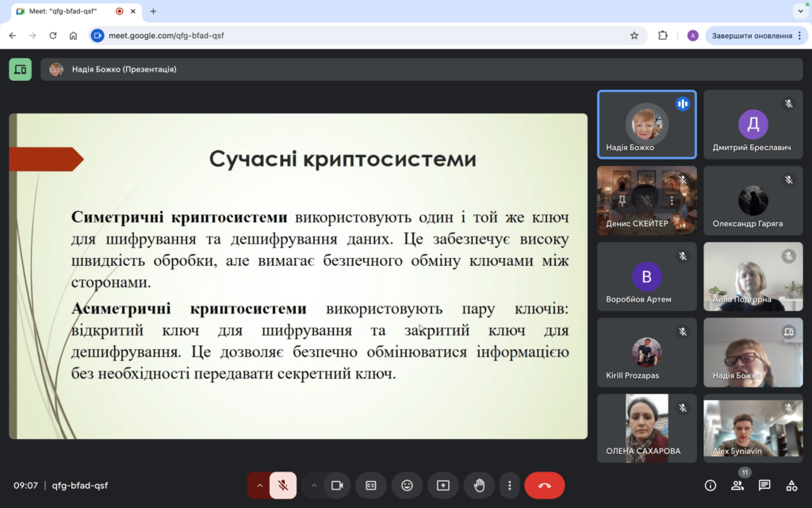The height and width of the screenshot is (508, 812).
Task: Toggle closed captions
Action: [371, 486]
